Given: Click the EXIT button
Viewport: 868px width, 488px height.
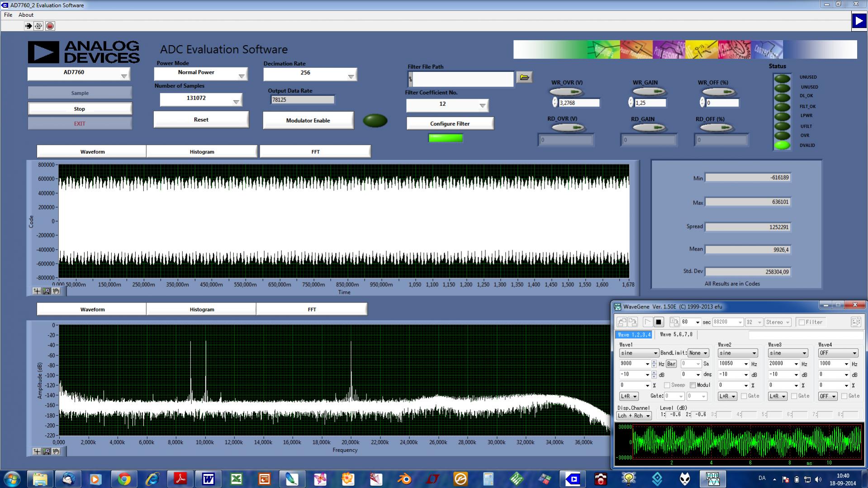Looking at the screenshot, I should coord(80,123).
